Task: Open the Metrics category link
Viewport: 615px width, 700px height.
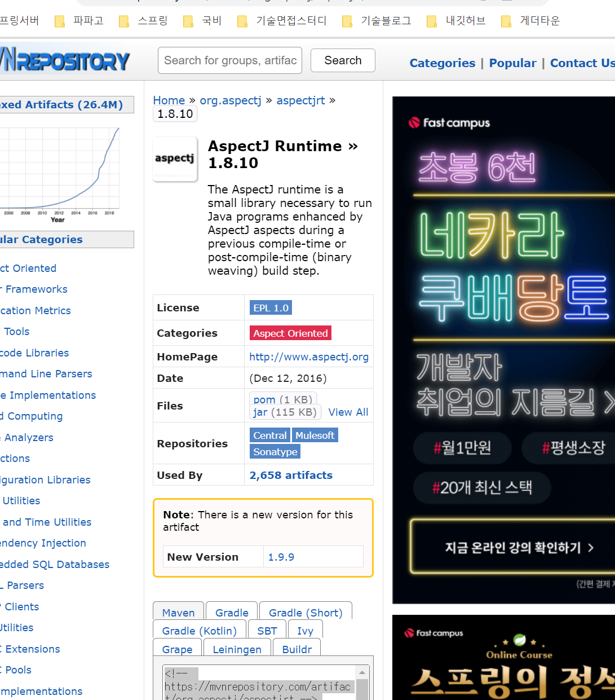Action: (35, 311)
